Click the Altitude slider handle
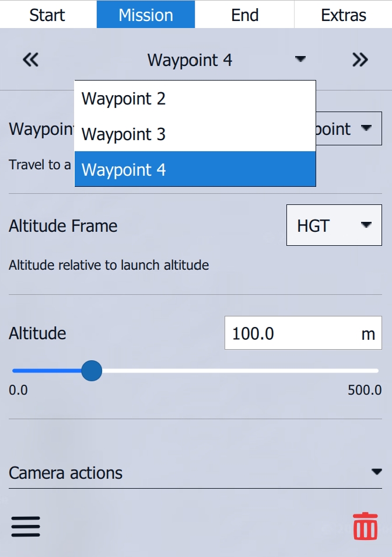Image resolution: width=392 pixels, height=557 pixels. coord(92,371)
